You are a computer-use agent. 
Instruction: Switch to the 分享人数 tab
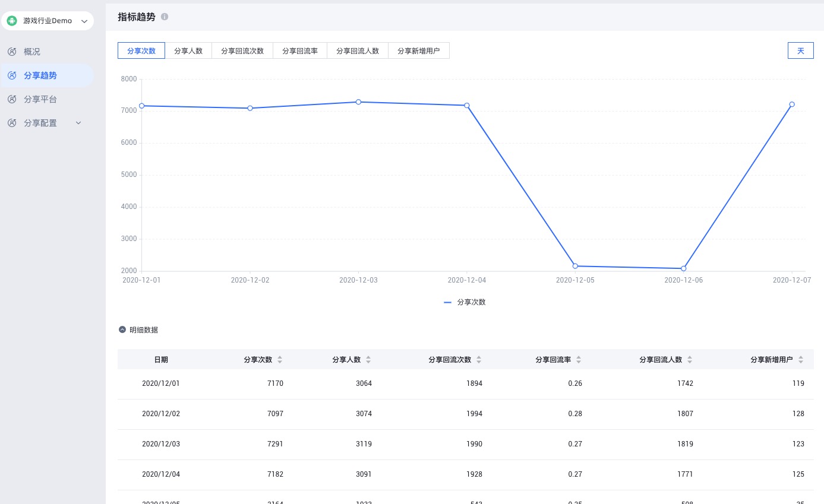click(x=188, y=51)
